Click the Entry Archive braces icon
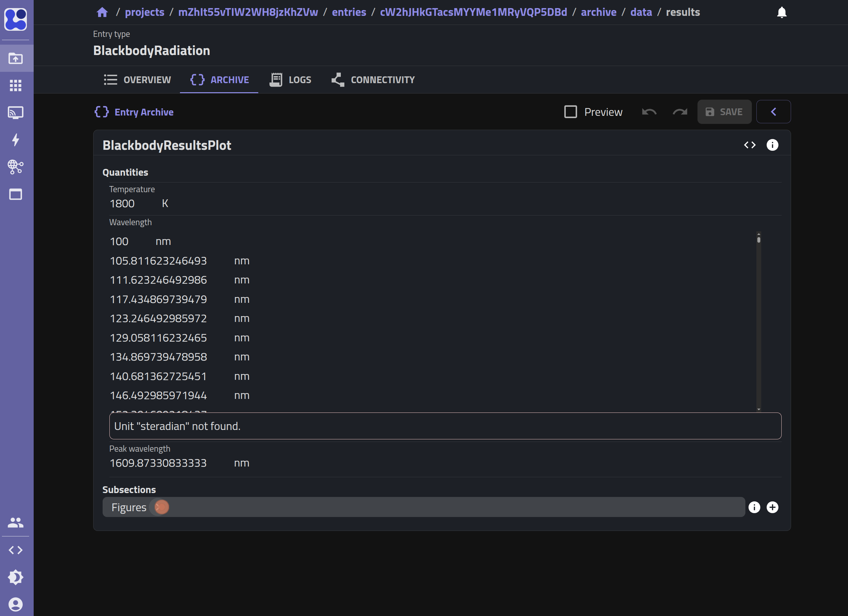Screen dimensions: 848x616 (102, 112)
